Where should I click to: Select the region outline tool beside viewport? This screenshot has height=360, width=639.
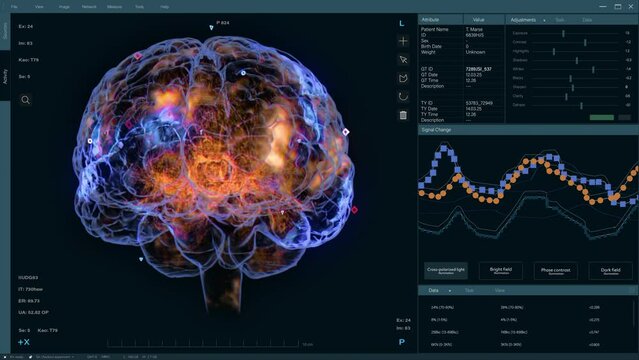point(403,78)
